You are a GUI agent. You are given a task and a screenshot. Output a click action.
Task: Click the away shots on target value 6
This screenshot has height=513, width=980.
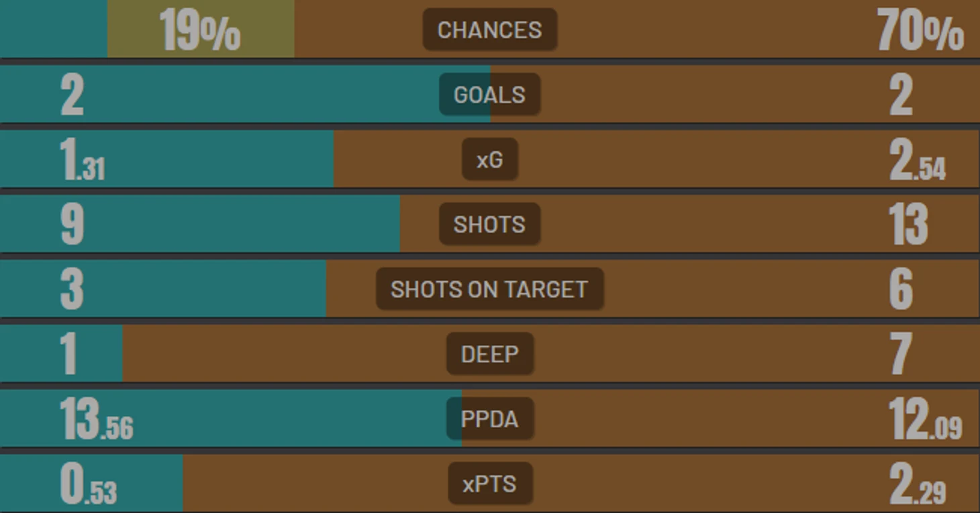click(x=901, y=290)
